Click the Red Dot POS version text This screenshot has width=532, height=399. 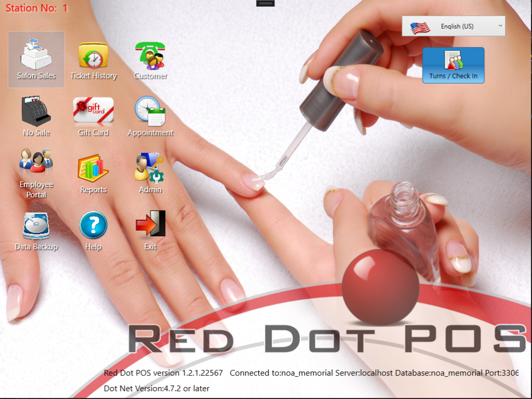163,373
